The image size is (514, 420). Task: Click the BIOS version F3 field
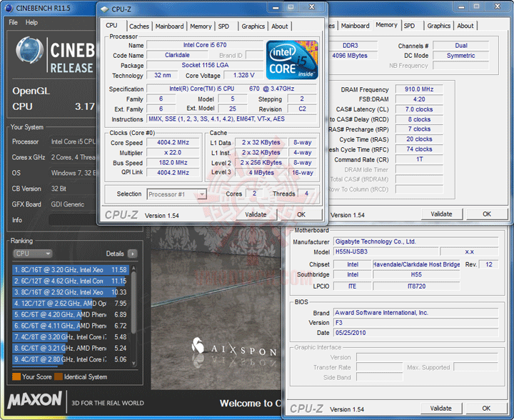pyautogui.click(x=415, y=322)
